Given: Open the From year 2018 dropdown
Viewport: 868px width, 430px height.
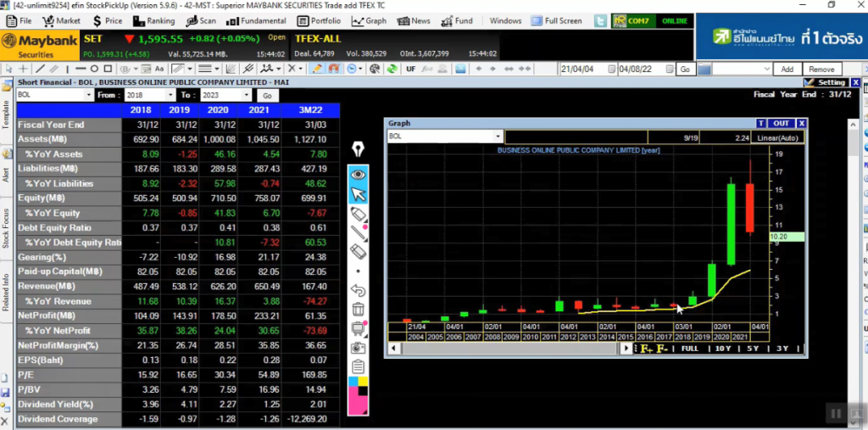Looking at the screenshot, I should tap(170, 95).
